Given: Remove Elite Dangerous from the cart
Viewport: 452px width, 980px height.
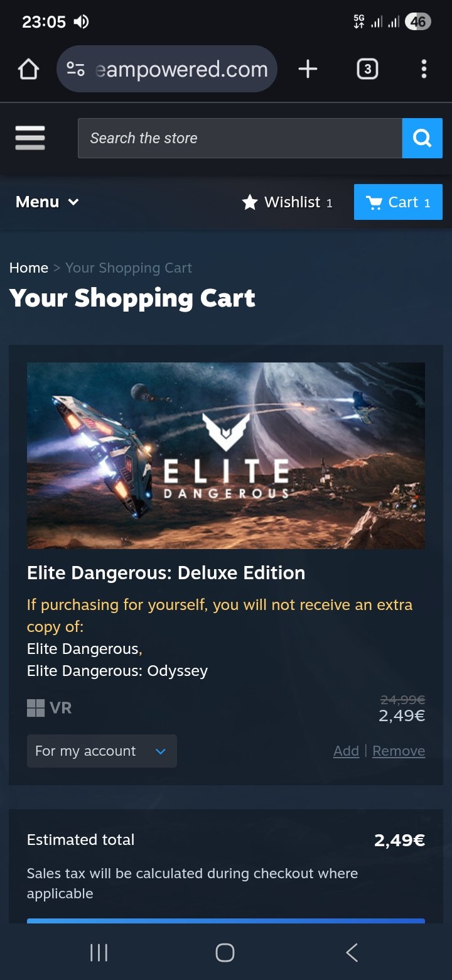Looking at the screenshot, I should [x=399, y=751].
